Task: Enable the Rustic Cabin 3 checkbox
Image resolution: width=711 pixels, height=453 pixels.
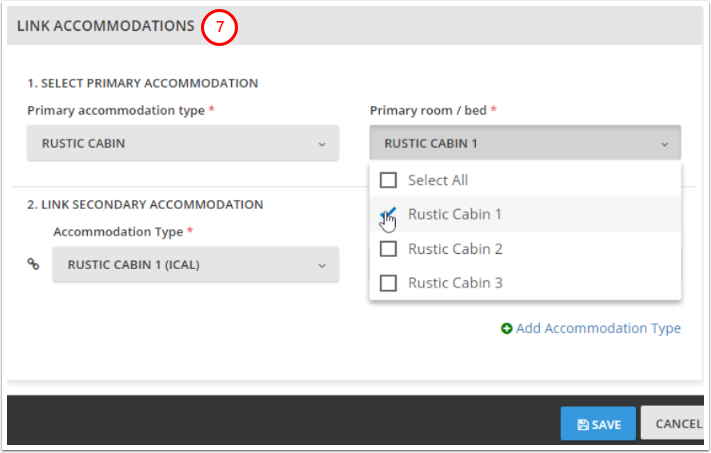Action: [389, 283]
